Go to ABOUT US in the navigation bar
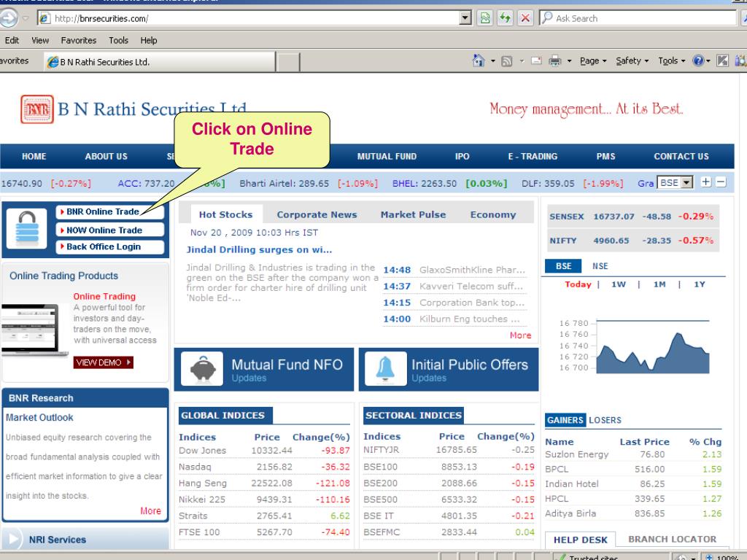This screenshot has height=560, width=747. (107, 156)
